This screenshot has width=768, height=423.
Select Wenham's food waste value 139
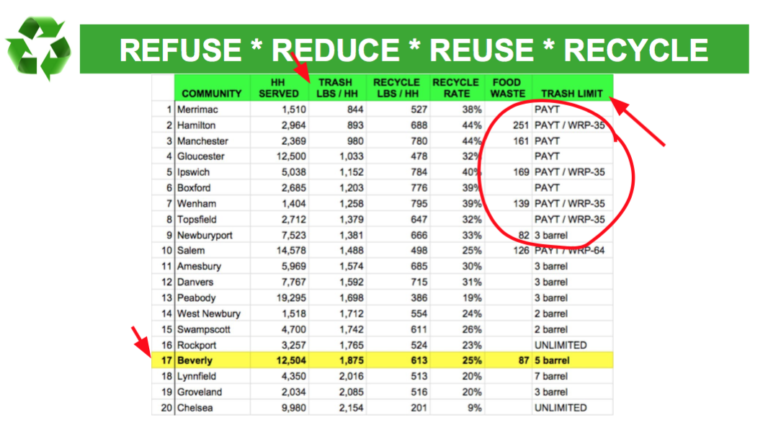tap(521, 203)
